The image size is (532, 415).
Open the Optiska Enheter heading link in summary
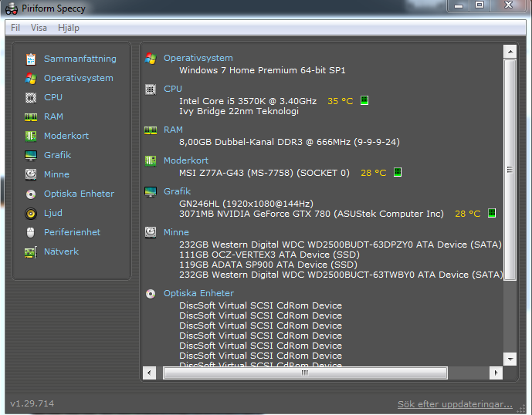(198, 293)
